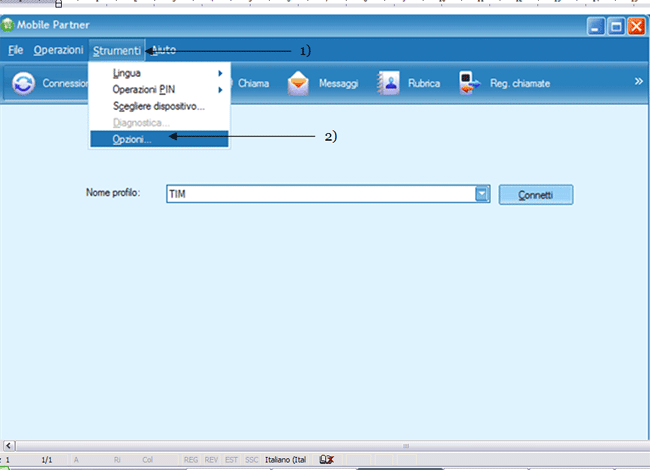The width and height of the screenshot is (650, 470).
Task: Select Opzioni in the Strumenti menu
Action: tap(132, 139)
